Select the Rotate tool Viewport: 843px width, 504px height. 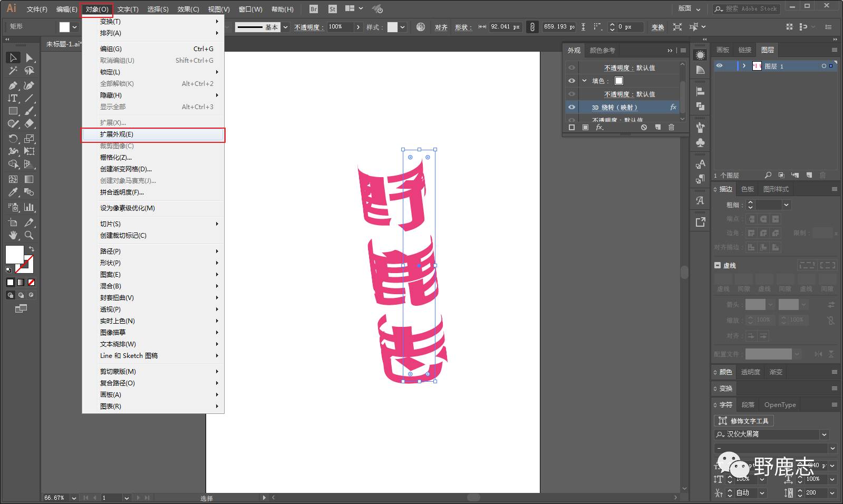13,139
